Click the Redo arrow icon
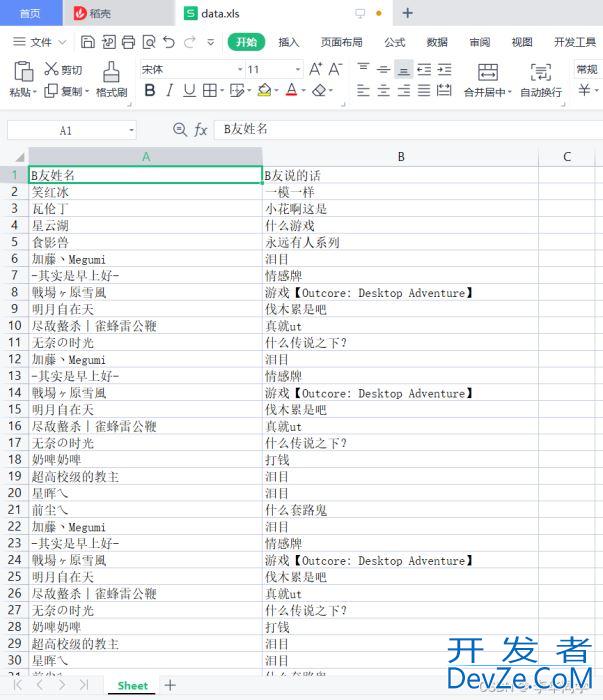Viewport: 603px width, 700px height. coord(190,42)
